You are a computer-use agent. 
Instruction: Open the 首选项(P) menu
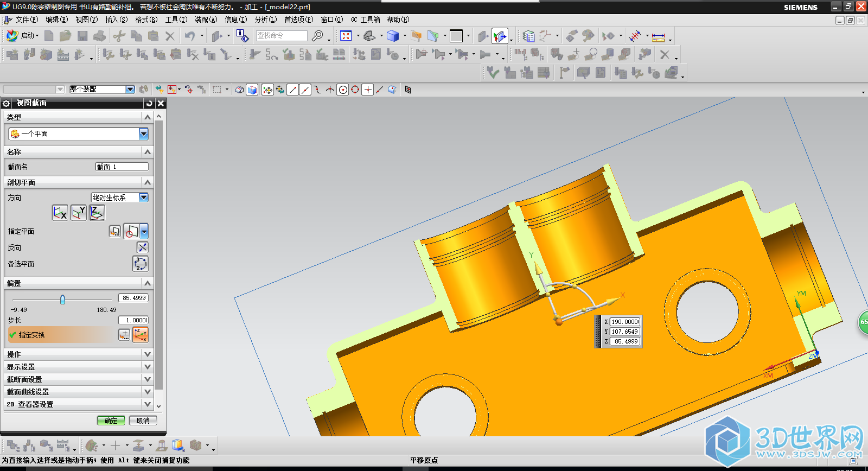(298, 20)
